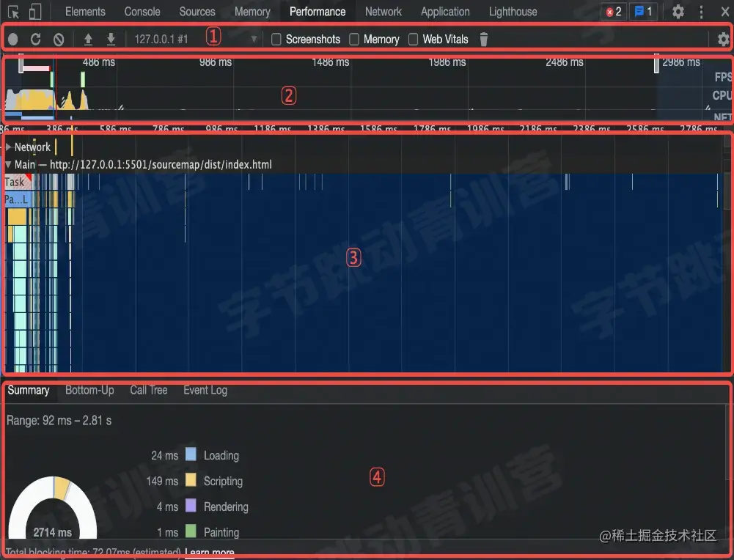Open the errors counter showing 2
Viewport: 734px width, 560px height.
click(x=614, y=12)
